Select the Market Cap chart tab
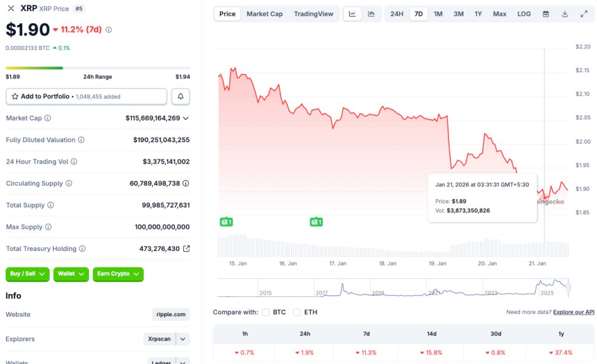This screenshot has height=364, width=597. coord(264,13)
